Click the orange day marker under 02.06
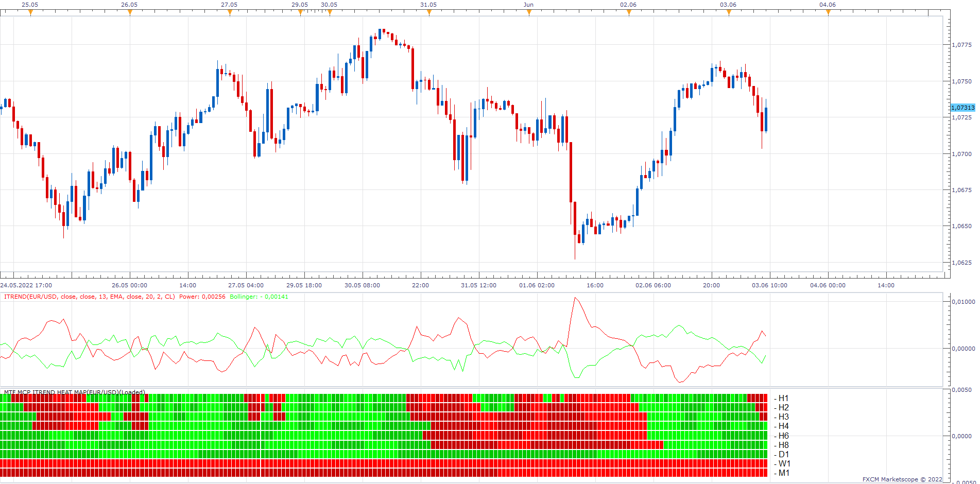This screenshot has height=484, width=980. pos(629,13)
